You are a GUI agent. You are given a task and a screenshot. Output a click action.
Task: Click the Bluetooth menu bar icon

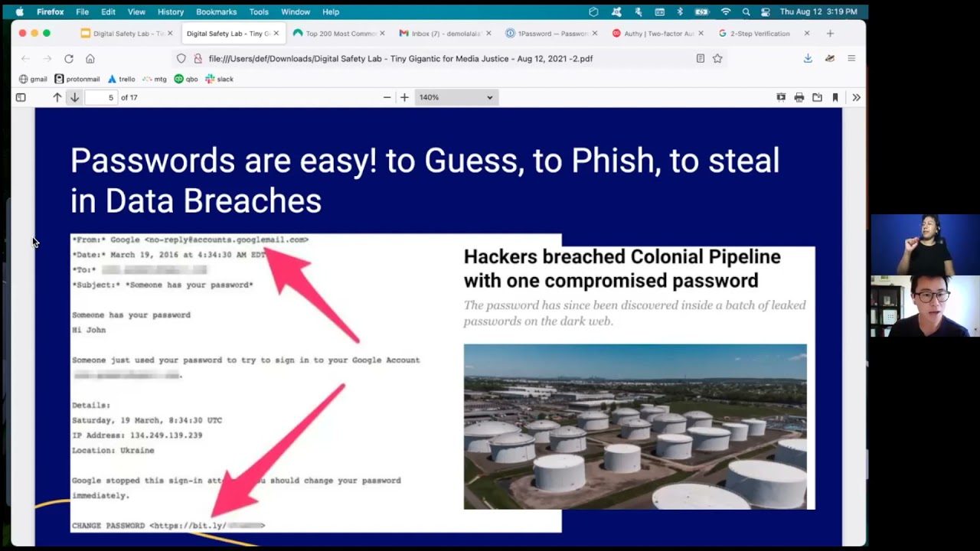point(680,11)
